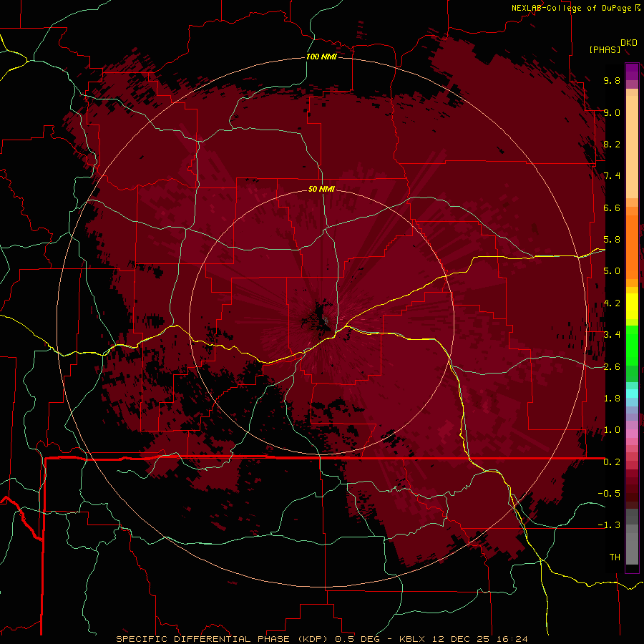Click the SPECIFIC DIFFERENTIAL PHASE (KDP) caption
The height and width of the screenshot is (644, 644).
tap(223, 639)
